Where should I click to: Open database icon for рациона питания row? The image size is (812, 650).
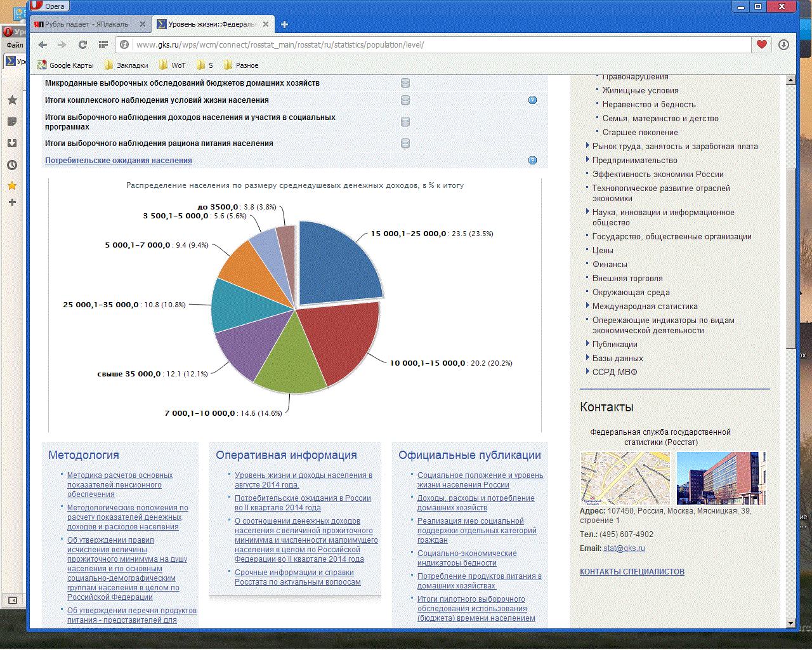[405, 143]
